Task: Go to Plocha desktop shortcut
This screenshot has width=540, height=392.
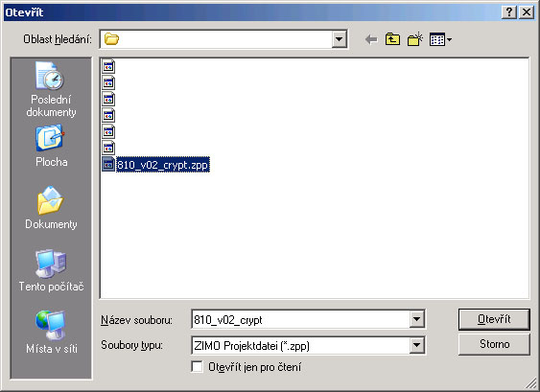Action: (51, 147)
